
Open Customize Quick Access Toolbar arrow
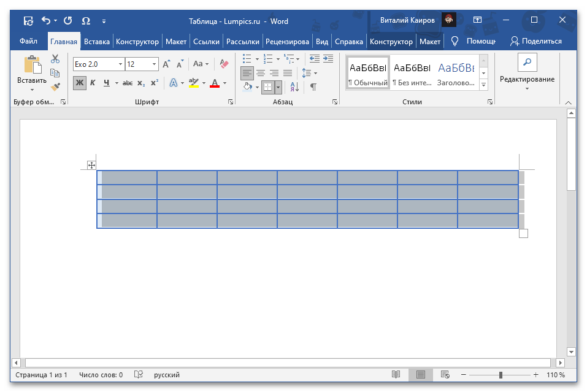coord(104,21)
